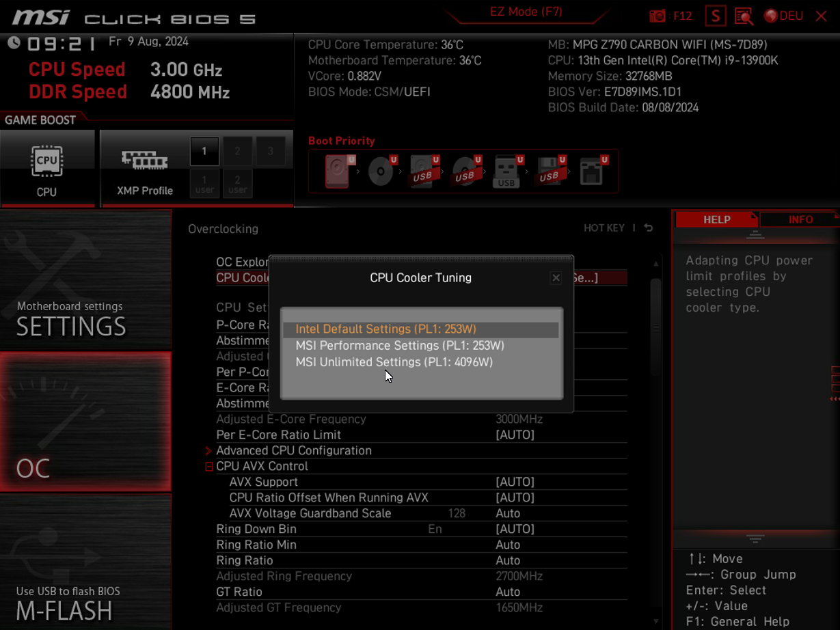840x630 pixels.
Task: Open AVX Support [AUTO] dropdown
Action: (515, 482)
